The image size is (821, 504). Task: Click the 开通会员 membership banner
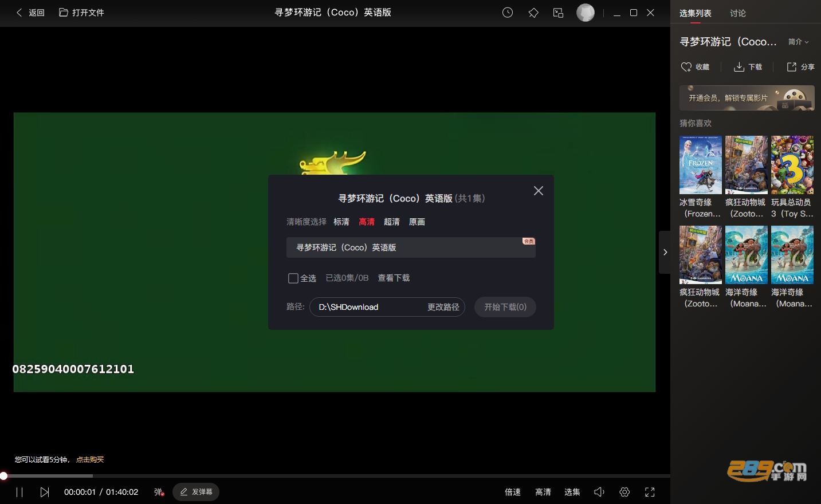747,98
